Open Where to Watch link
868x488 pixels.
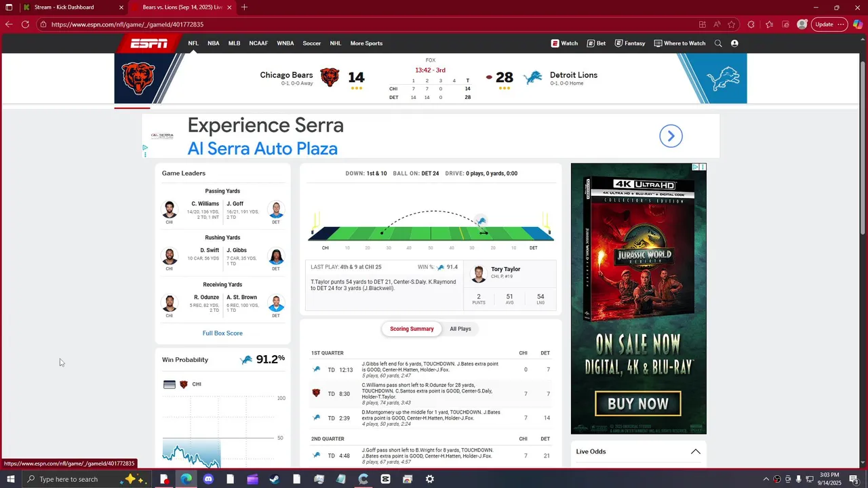point(679,43)
